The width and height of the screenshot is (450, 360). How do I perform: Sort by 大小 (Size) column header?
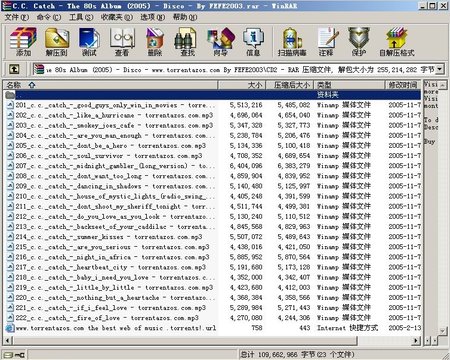(x=241, y=85)
